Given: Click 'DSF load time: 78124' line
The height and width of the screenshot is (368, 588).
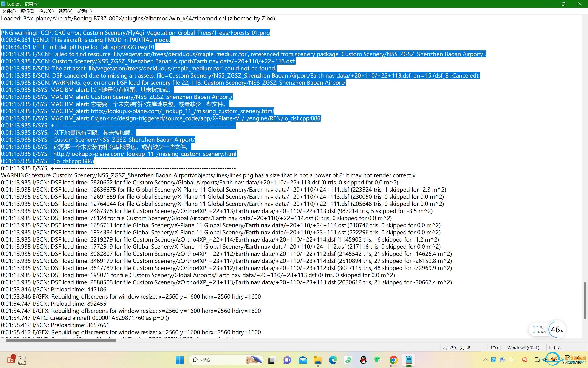Looking at the screenshot, I should [196, 218].
